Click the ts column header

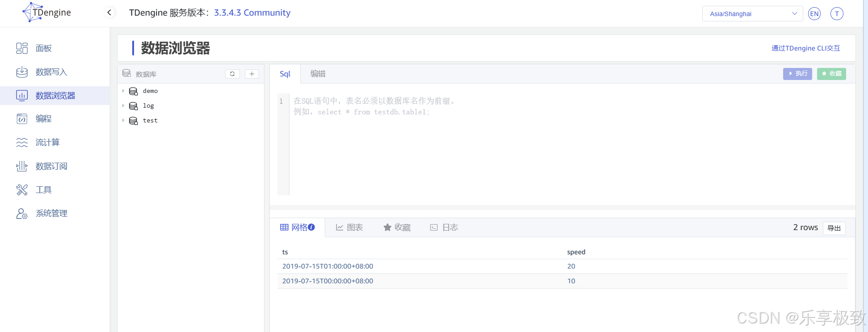[285, 252]
